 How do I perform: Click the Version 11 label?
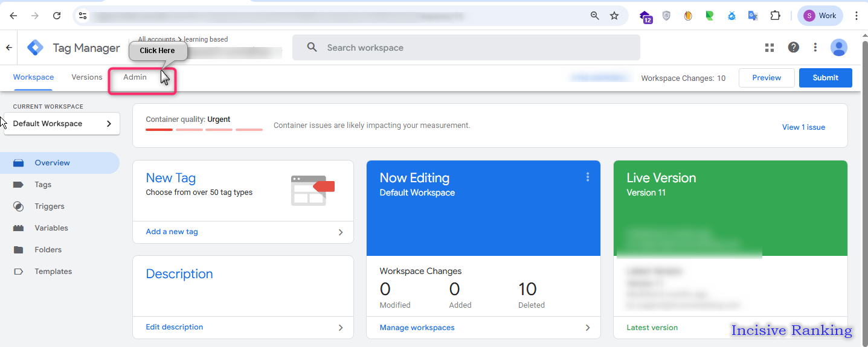pyautogui.click(x=646, y=193)
